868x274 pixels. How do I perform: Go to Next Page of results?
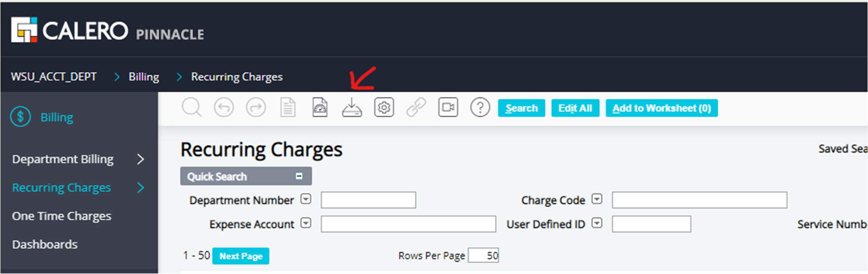tap(241, 256)
